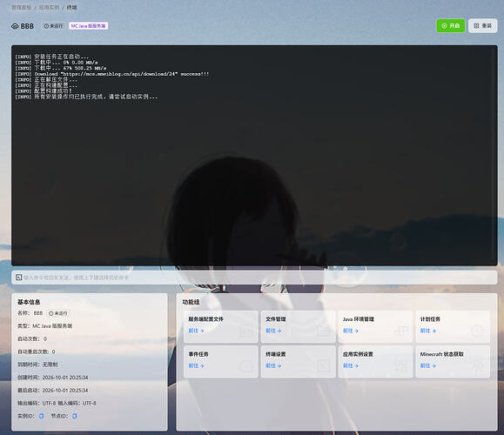Click the 创建时间 2026-10-01 row
The width and height of the screenshot is (504, 435).
tap(53, 378)
